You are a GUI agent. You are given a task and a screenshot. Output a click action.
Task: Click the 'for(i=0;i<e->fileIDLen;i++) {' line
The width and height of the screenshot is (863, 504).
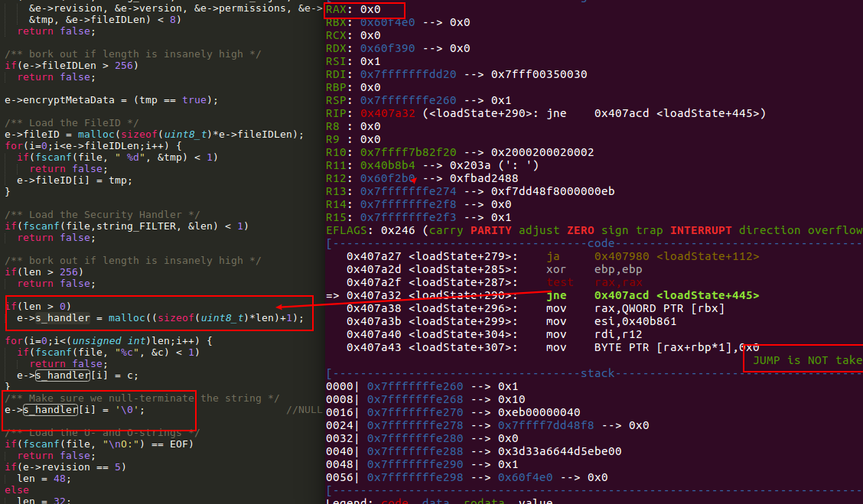[93, 146]
